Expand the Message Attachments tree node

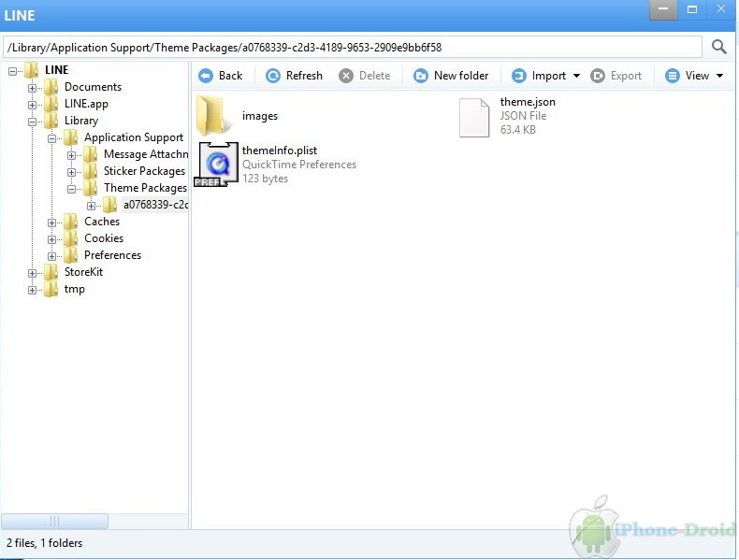pyautogui.click(x=72, y=155)
